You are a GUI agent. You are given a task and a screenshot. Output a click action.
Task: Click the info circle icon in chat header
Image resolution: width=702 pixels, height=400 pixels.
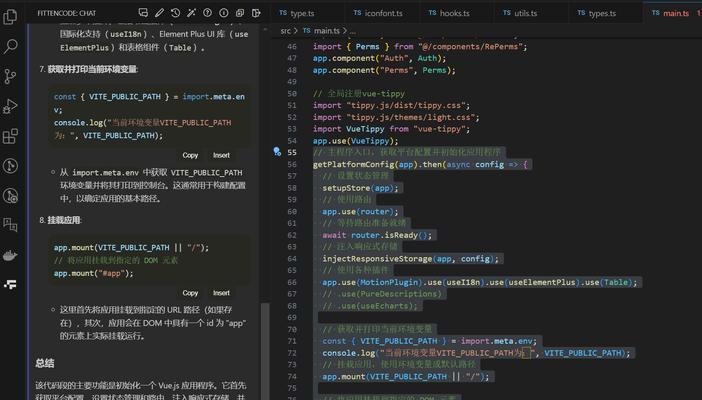point(224,13)
